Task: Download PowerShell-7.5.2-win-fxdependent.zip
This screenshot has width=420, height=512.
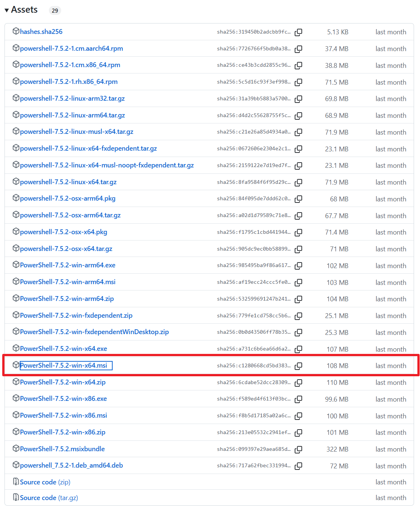Action: pyautogui.click(x=76, y=315)
